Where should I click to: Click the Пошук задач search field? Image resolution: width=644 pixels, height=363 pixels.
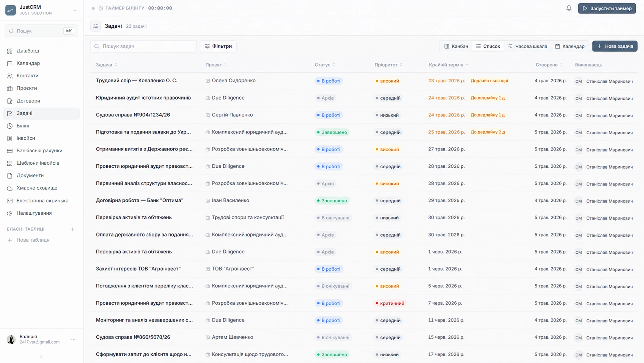(143, 46)
